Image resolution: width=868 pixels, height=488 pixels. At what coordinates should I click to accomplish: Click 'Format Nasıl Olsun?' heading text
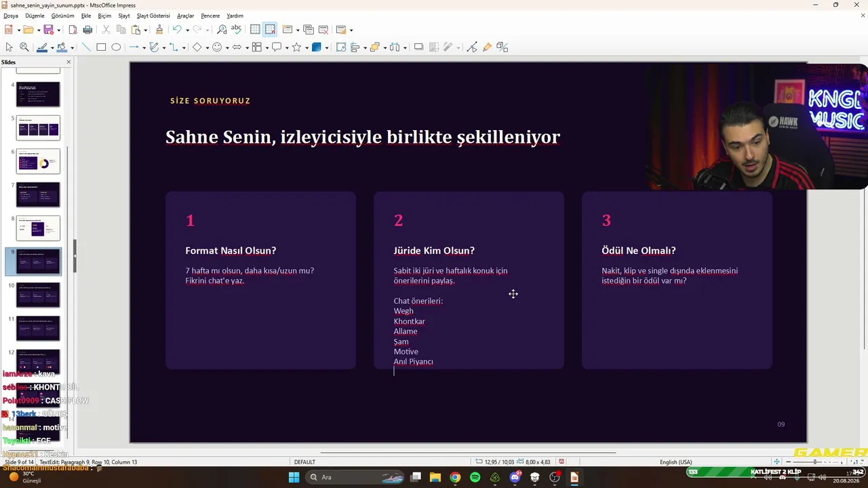[x=231, y=251]
